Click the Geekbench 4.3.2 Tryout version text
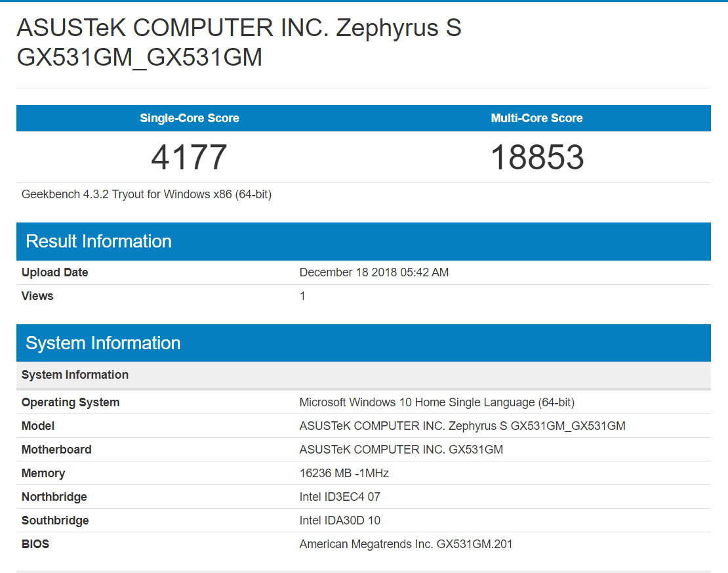Screen dimensions: 728x573 (x=146, y=194)
